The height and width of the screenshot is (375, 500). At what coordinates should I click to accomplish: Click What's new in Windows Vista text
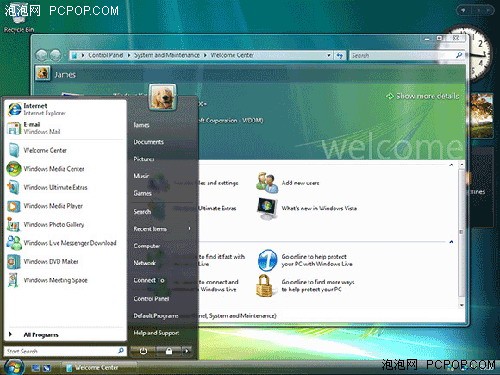tap(319, 208)
